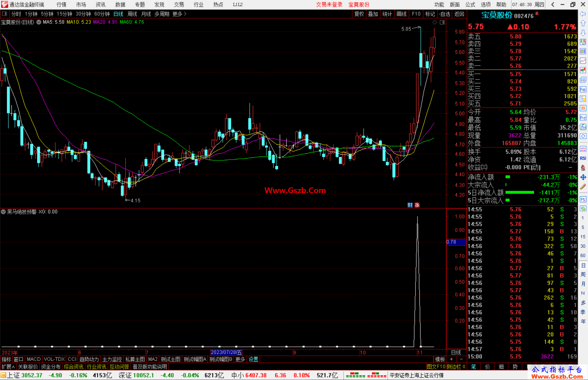Click the orange document icon in sidebar
Screen dimensions: 588x380
pyautogui.click(x=583, y=108)
